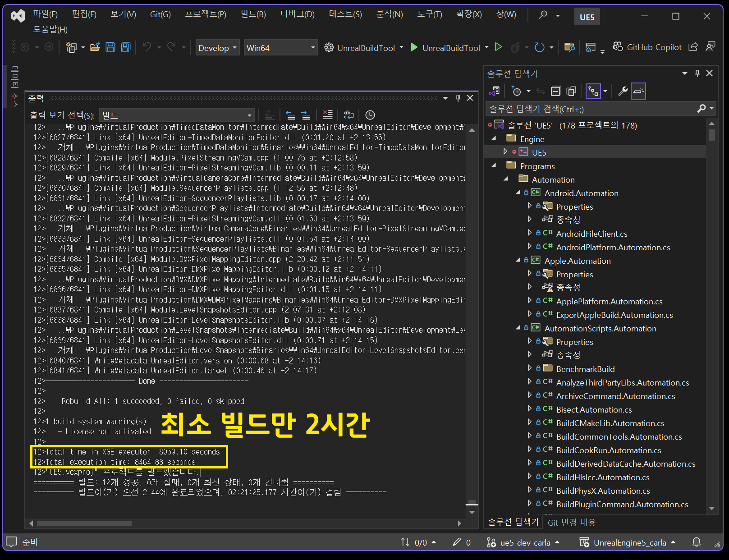Open the send feedback icon
This screenshot has height=560, width=729.
(711, 47)
